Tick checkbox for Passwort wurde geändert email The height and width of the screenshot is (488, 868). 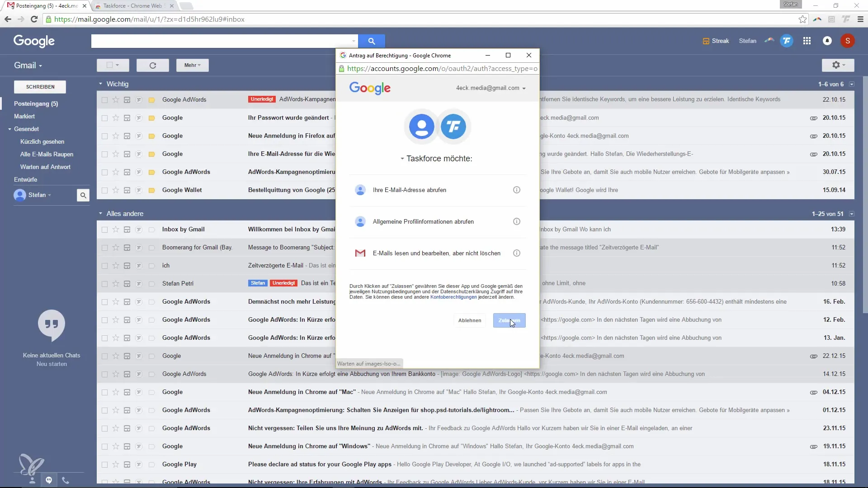pyautogui.click(x=104, y=117)
